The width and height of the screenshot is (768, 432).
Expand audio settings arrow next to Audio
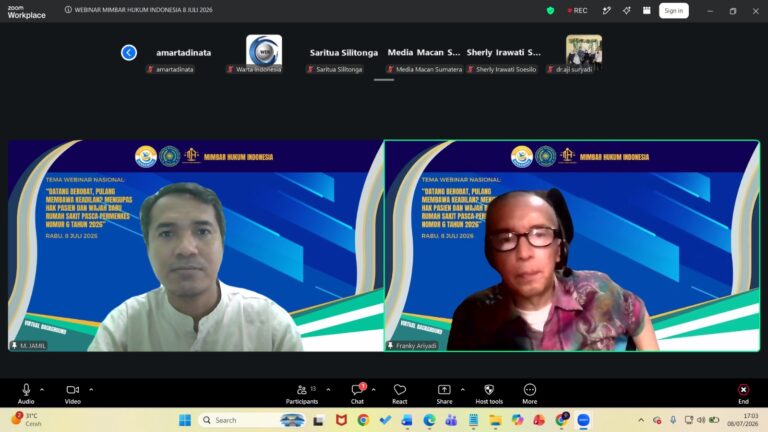click(42, 390)
